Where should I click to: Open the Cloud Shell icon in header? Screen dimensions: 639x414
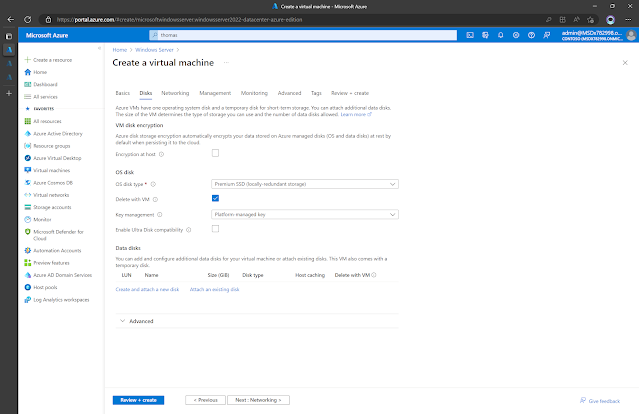coord(470,35)
